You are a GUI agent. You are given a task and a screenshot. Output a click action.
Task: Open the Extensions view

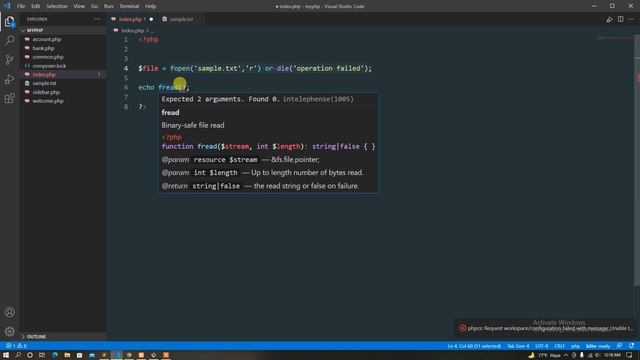coord(9,98)
